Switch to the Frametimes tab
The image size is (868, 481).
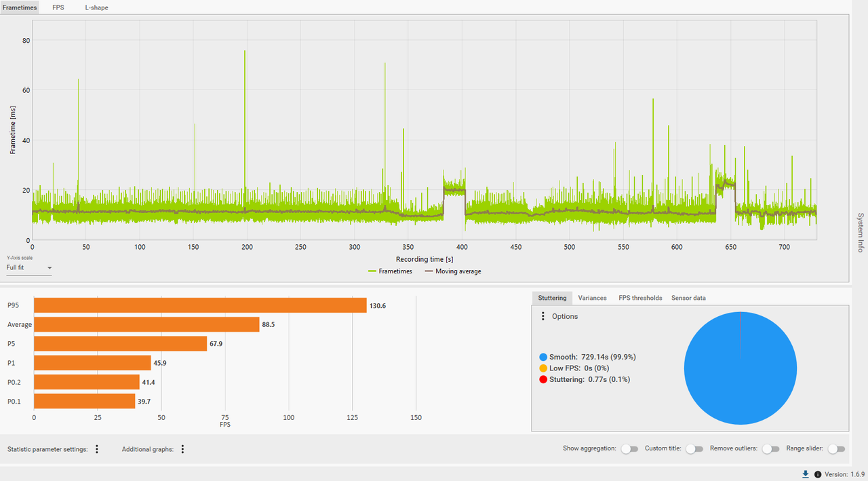click(20, 7)
